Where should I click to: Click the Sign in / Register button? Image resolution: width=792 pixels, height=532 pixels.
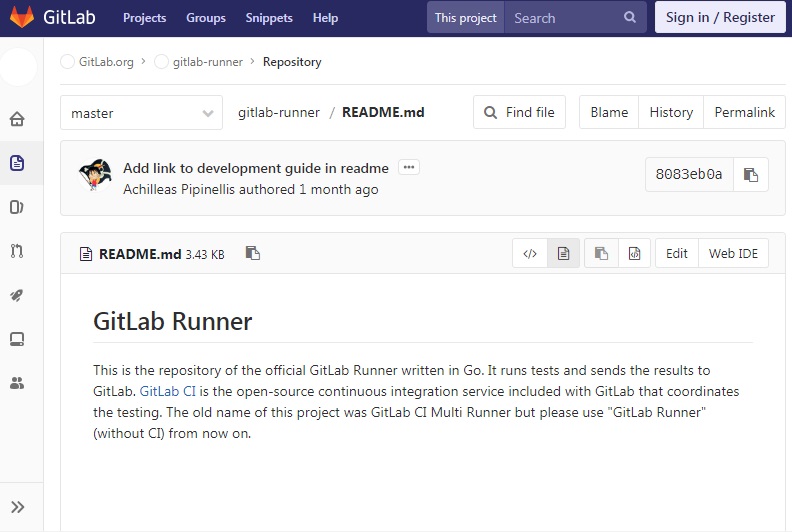[x=720, y=17]
